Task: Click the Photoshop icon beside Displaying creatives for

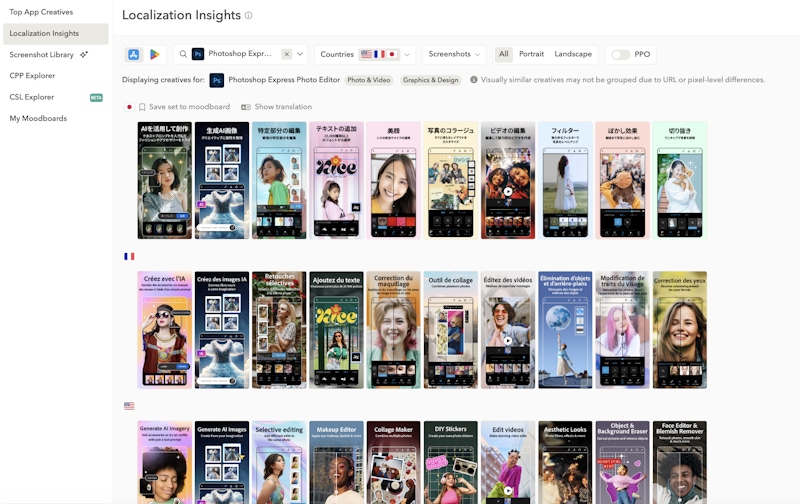Action: pos(217,80)
